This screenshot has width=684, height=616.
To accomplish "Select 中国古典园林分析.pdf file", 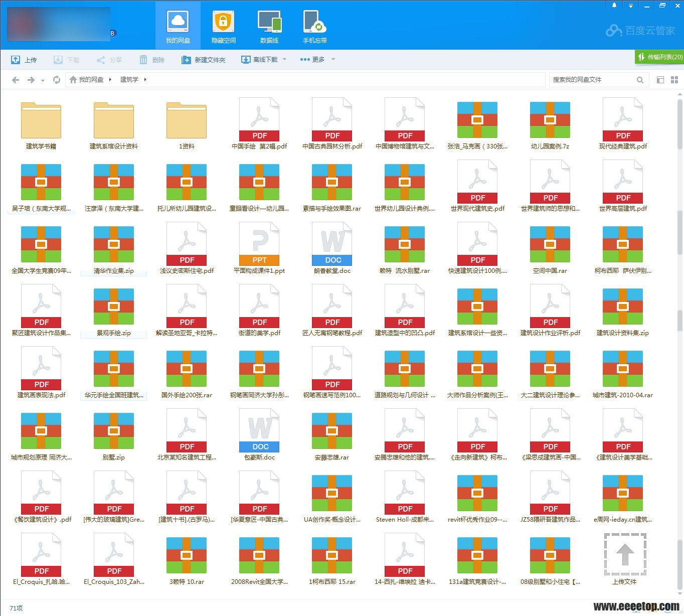I will (x=332, y=125).
